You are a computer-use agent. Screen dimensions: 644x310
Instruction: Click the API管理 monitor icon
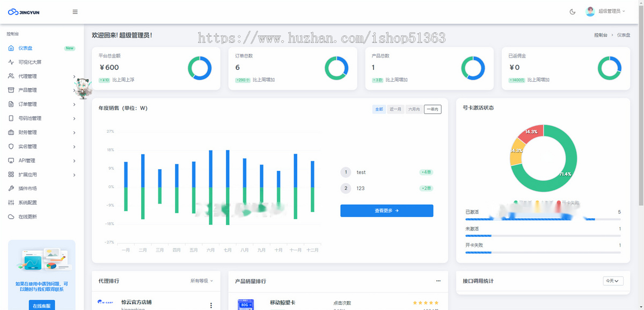click(x=11, y=161)
